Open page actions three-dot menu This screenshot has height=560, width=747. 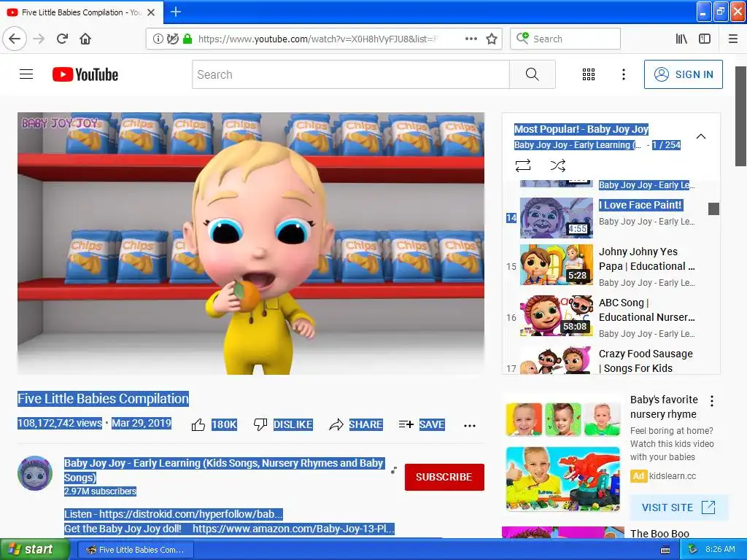(471, 39)
